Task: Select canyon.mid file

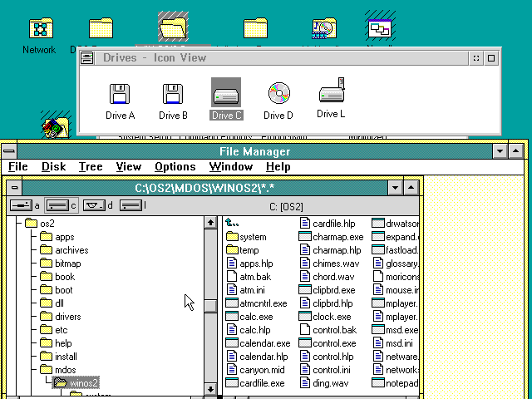Action: tap(255, 370)
